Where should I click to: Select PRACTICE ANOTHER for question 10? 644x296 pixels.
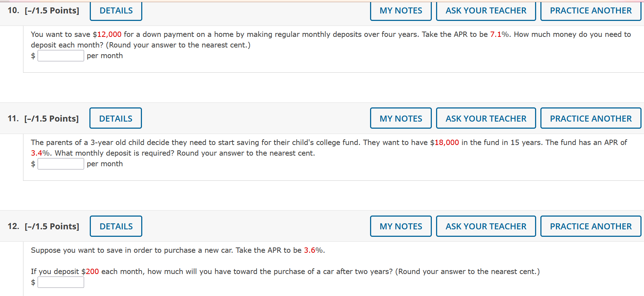point(590,11)
